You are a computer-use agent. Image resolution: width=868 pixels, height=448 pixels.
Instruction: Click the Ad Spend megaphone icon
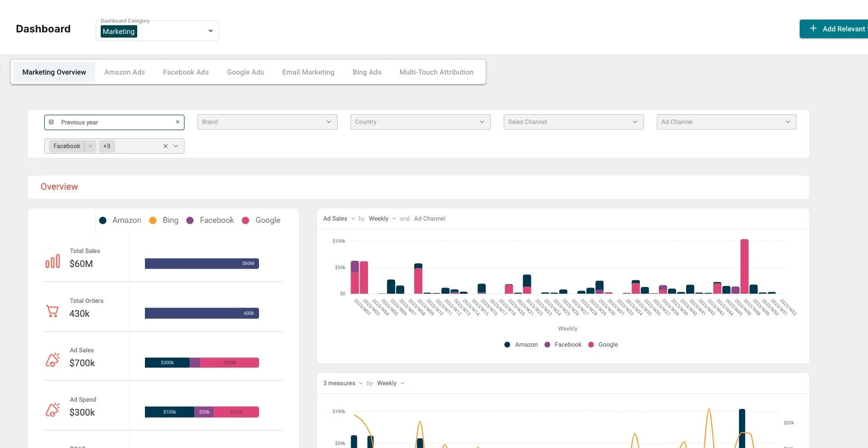click(x=52, y=410)
